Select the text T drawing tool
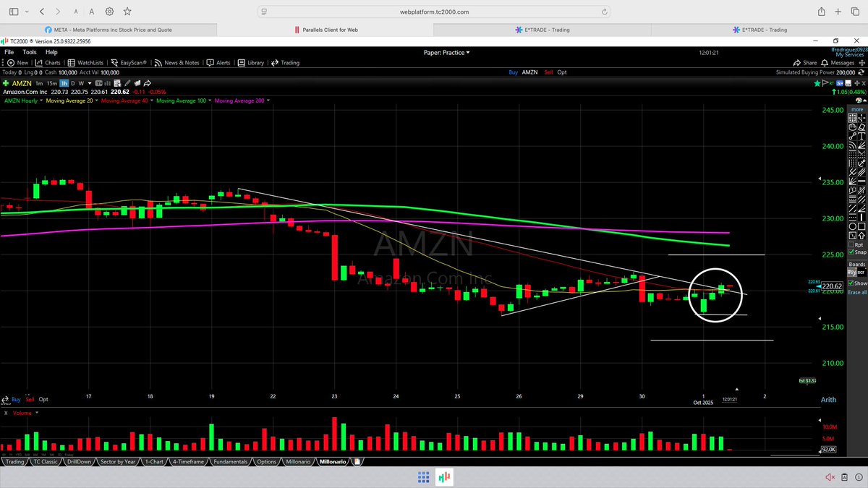The image size is (868, 488). point(861,136)
